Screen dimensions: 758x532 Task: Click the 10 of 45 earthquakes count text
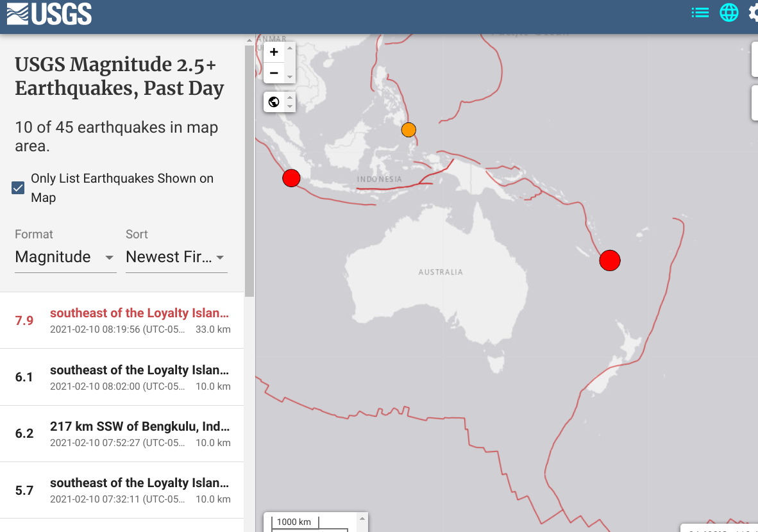tap(117, 137)
